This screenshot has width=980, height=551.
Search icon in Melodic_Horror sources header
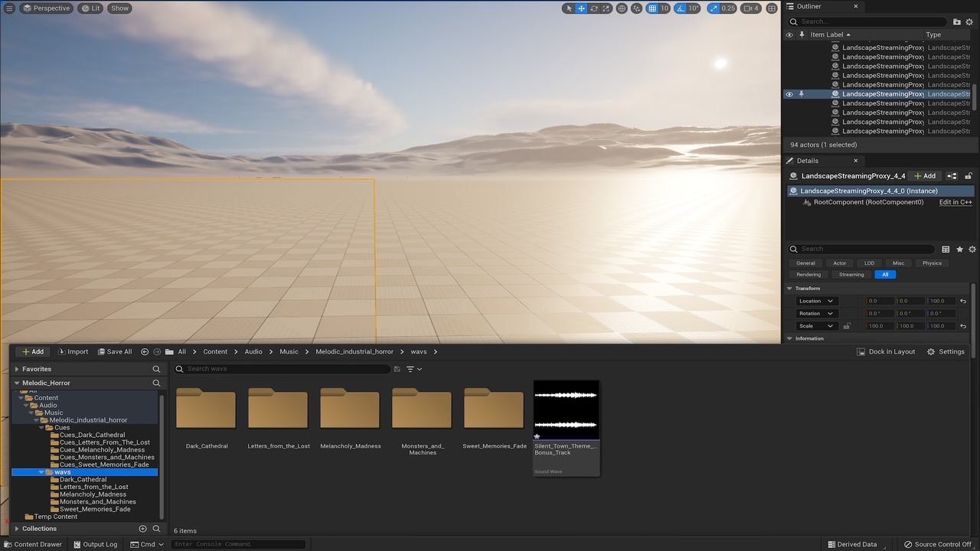[156, 383]
